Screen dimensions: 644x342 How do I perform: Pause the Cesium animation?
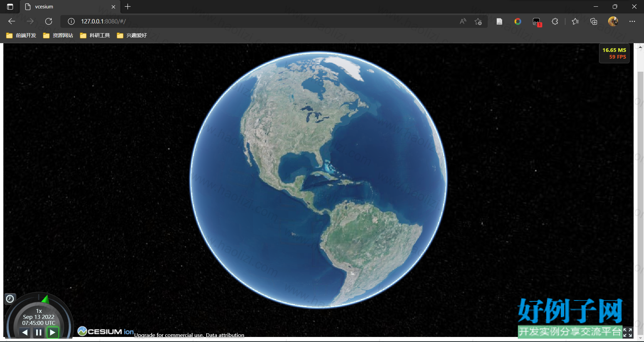click(39, 333)
